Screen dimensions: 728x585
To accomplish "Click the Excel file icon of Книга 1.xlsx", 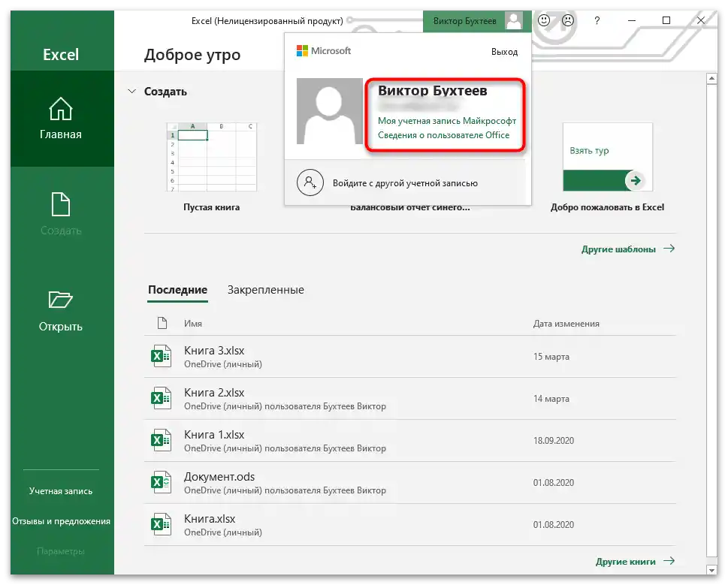I will [x=161, y=440].
